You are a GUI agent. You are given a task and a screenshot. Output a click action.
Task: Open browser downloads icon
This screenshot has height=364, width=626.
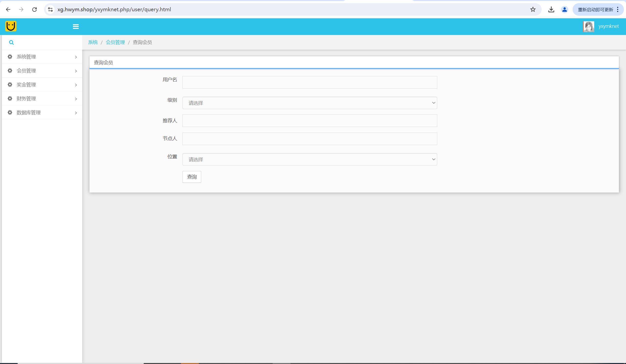click(551, 10)
